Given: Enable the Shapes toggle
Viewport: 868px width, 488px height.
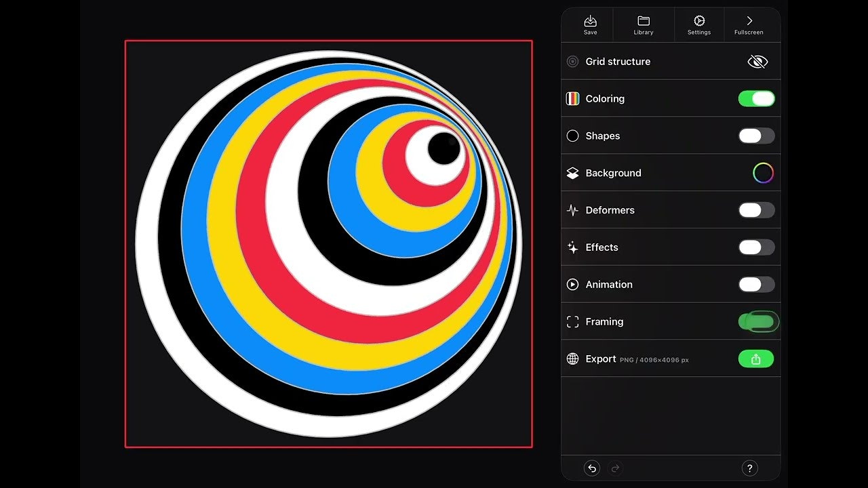Looking at the screenshot, I should (755, 136).
